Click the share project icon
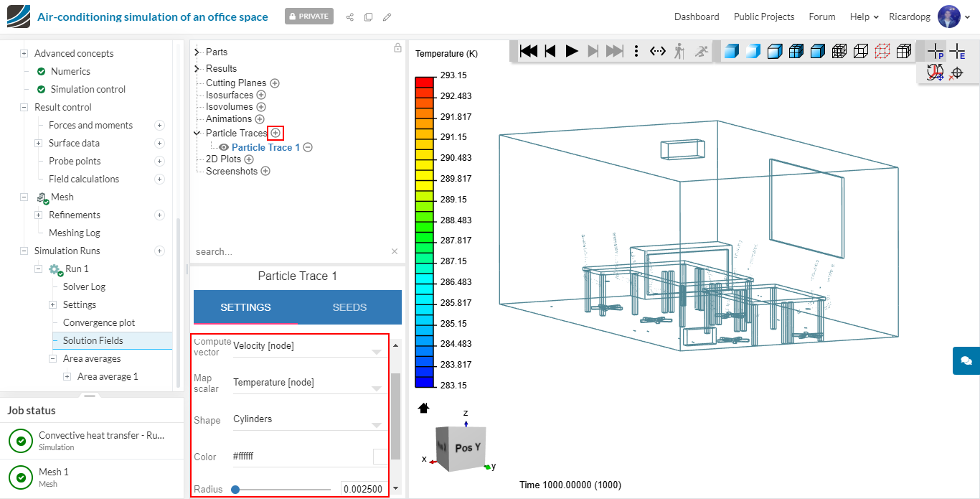The height and width of the screenshot is (499, 980). point(350,17)
